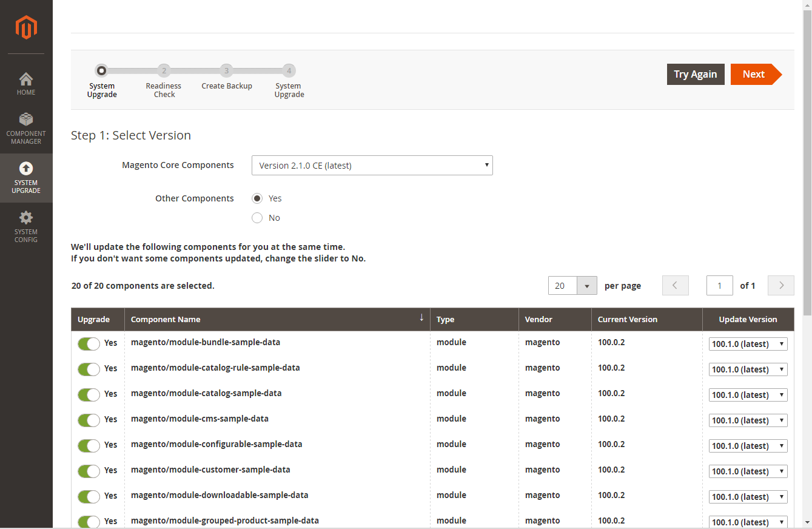Click the sort arrow in Component Name header
The width and height of the screenshot is (812, 529).
[421, 317]
